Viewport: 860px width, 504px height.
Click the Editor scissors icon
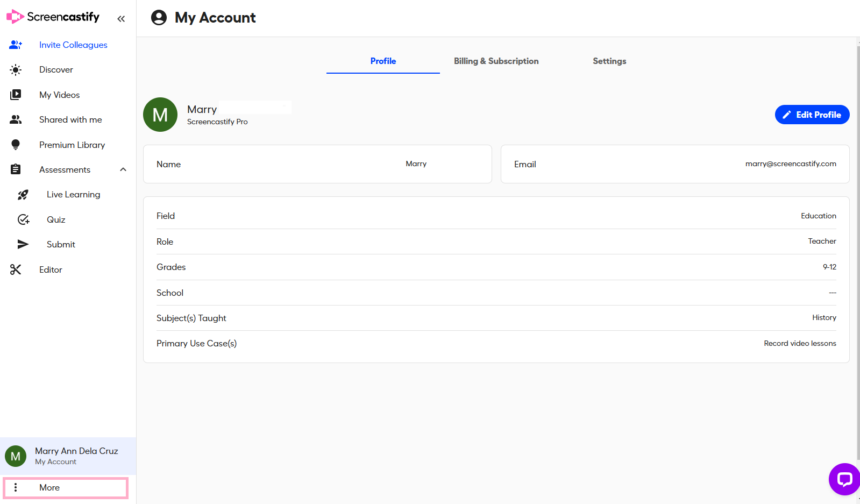(16, 269)
